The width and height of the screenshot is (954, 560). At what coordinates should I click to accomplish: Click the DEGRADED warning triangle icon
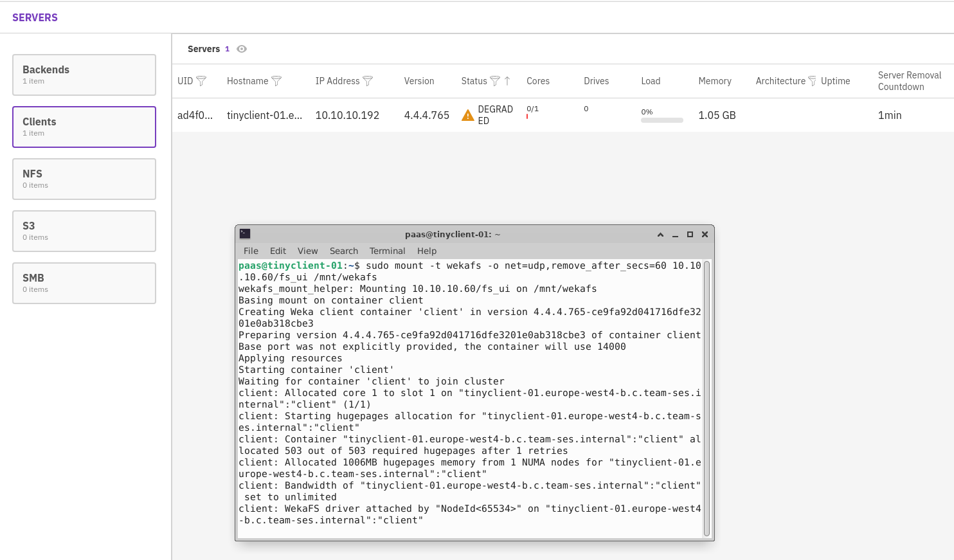point(468,116)
